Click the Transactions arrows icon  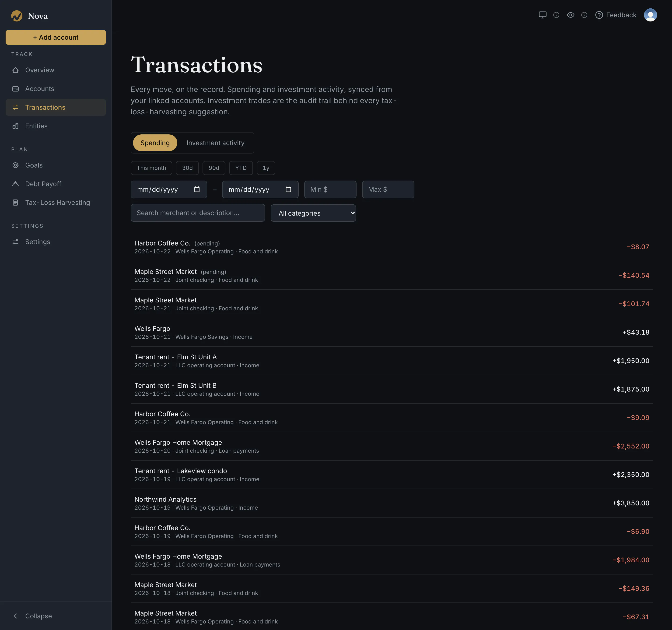pyautogui.click(x=16, y=107)
